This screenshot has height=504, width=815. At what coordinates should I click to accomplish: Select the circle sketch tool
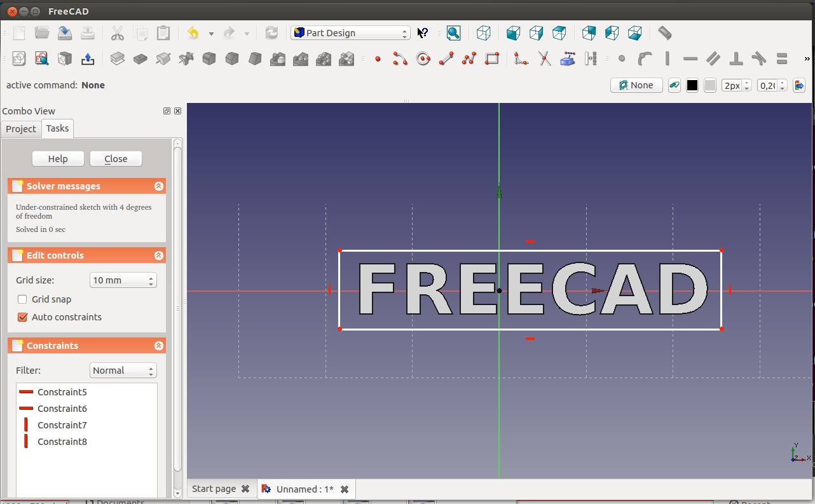coord(423,59)
